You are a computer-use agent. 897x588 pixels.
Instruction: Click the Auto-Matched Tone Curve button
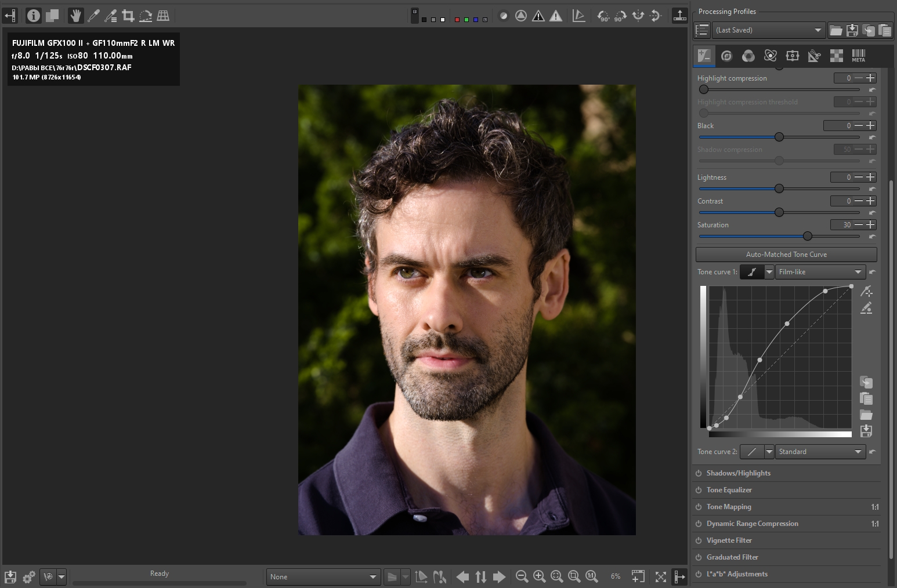coord(786,255)
